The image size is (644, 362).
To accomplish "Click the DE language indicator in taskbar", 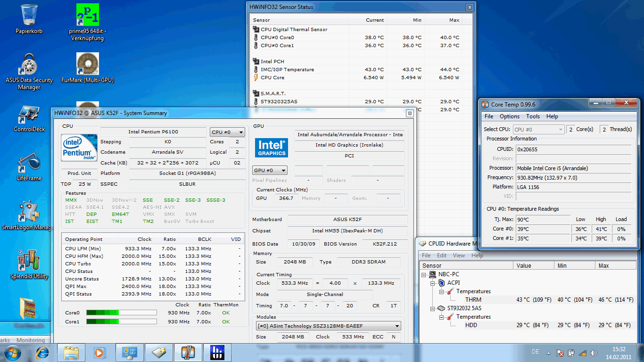I will coord(535,352).
